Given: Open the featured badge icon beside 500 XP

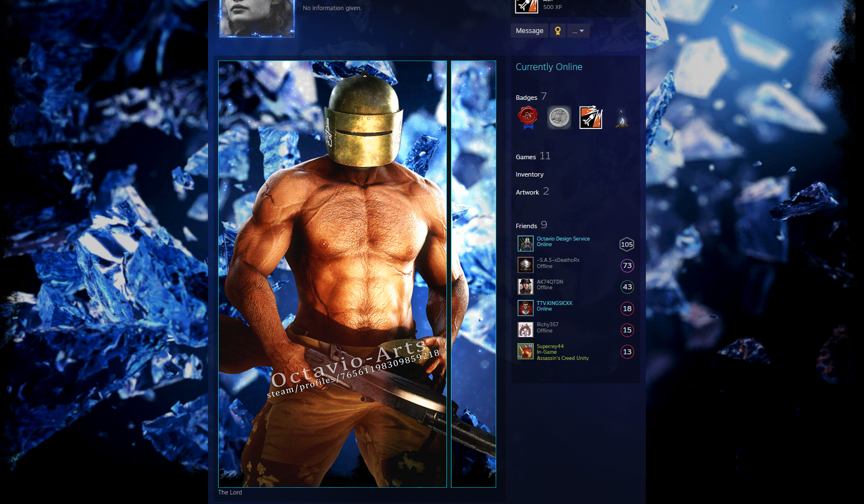Looking at the screenshot, I should click(526, 6).
